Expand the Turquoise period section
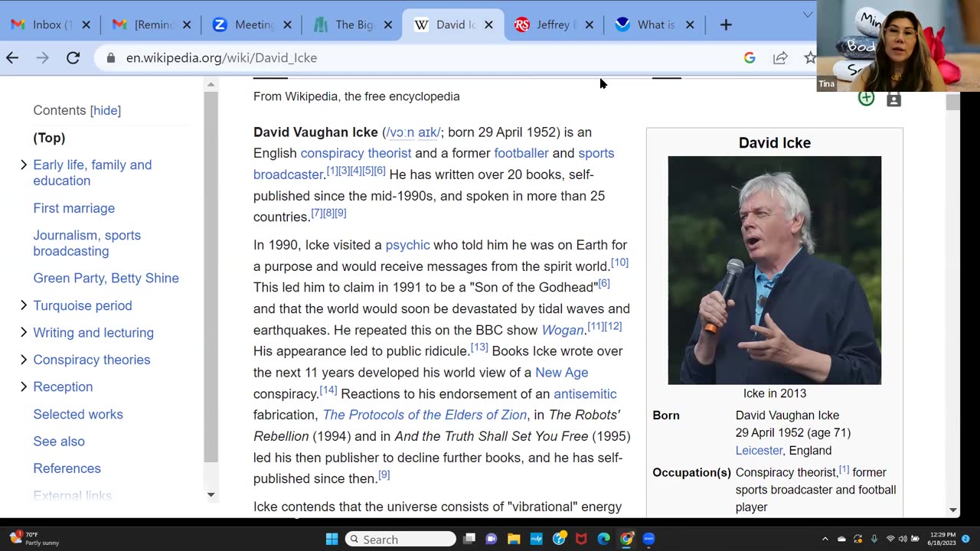Viewport: 980px width, 551px height. click(x=23, y=305)
